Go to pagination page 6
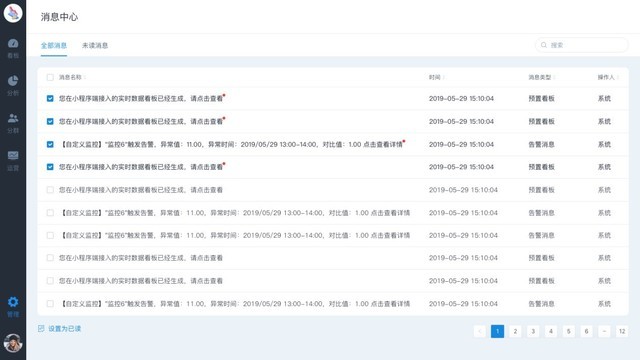 coord(587,331)
